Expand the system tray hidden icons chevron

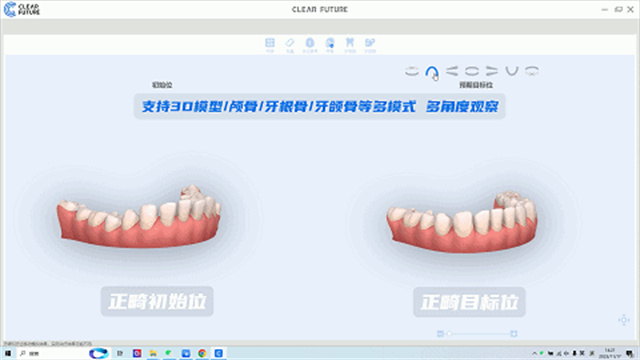click(534, 353)
